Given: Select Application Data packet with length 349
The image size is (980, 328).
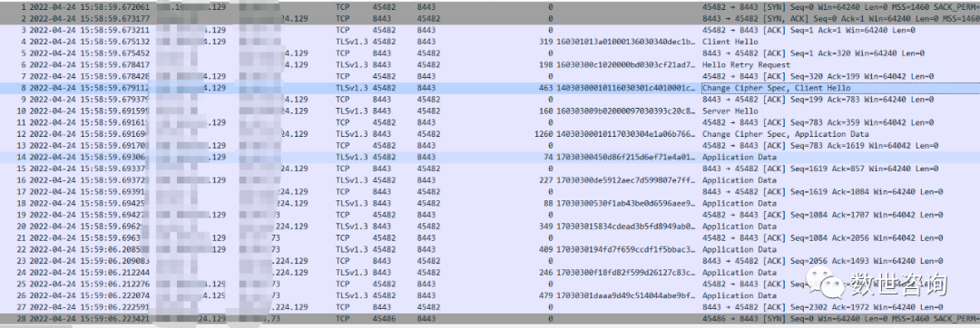Looking at the screenshot, I should point(490,227).
